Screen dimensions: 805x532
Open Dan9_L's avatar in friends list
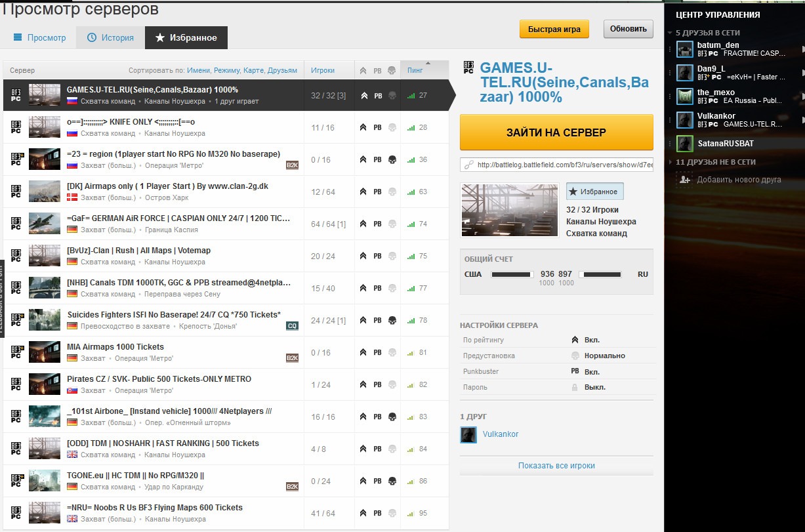685,72
